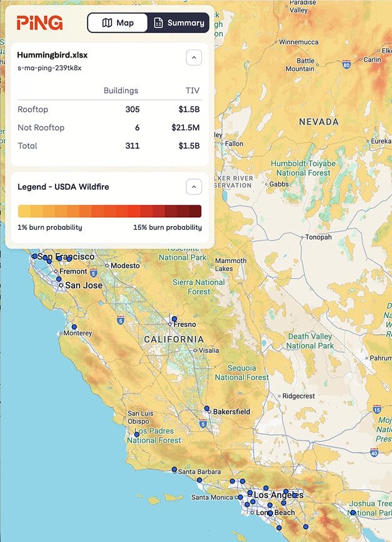This screenshot has width=392, height=542.
Task: Select the Not Rooftop row
Action: 109,128
